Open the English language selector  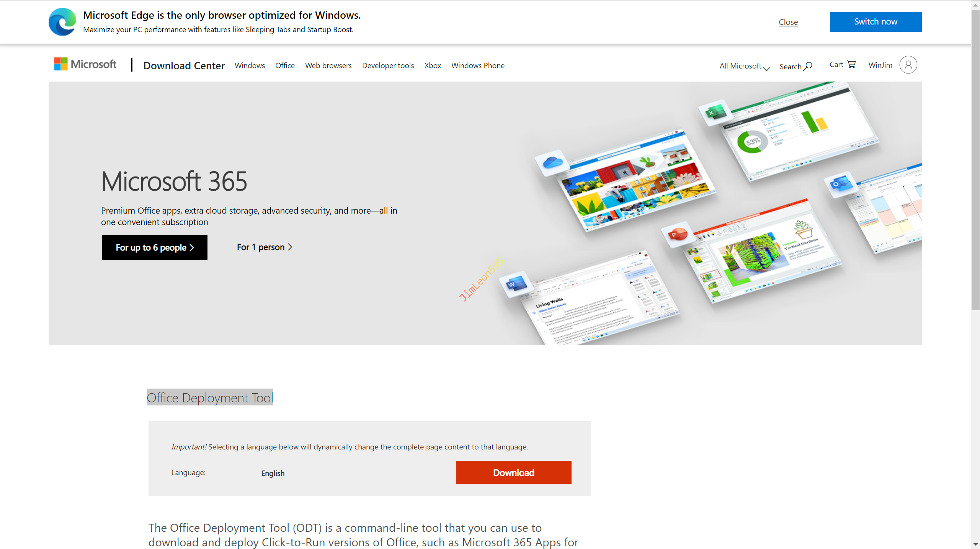(273, 473)
